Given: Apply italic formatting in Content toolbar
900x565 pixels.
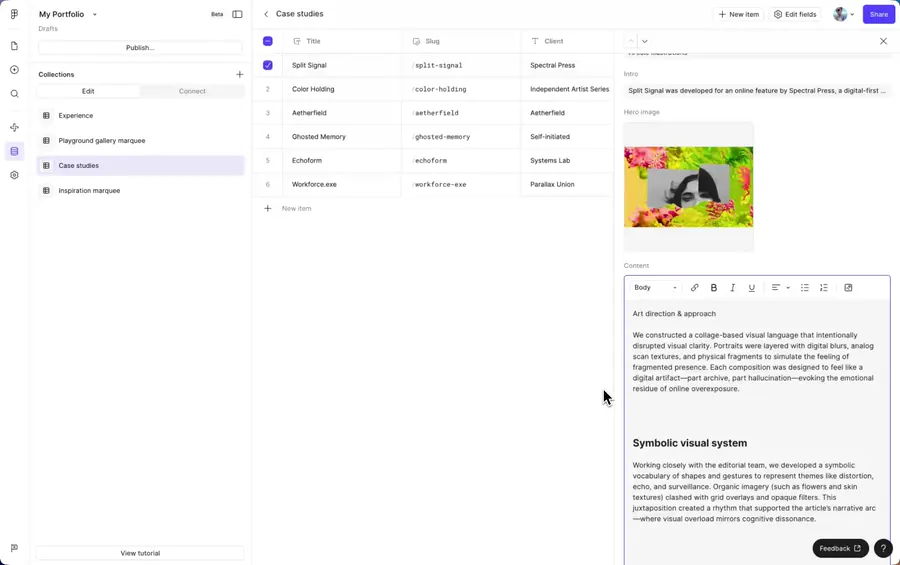Looking at the screenshot, I should (732, 288).
